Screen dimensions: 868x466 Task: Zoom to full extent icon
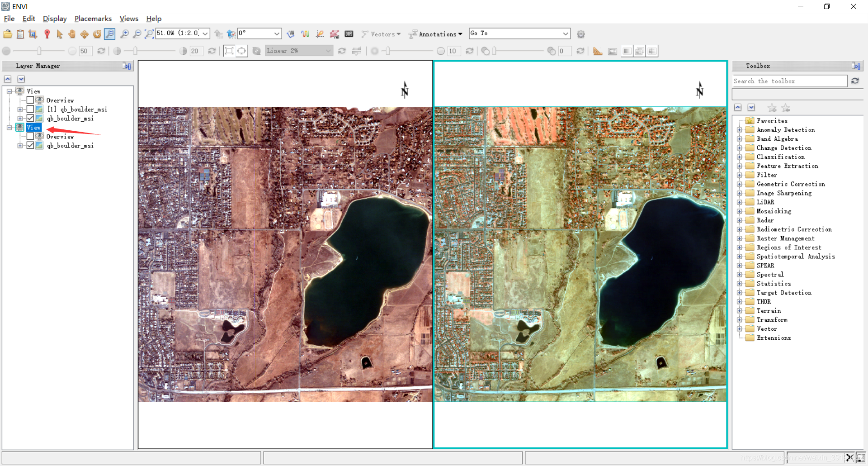click(x=149, y=34)
